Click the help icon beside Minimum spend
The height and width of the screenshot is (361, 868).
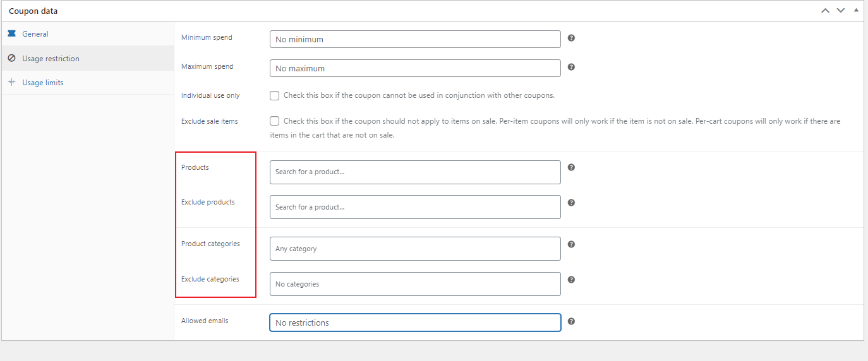[x=571, y=38]
